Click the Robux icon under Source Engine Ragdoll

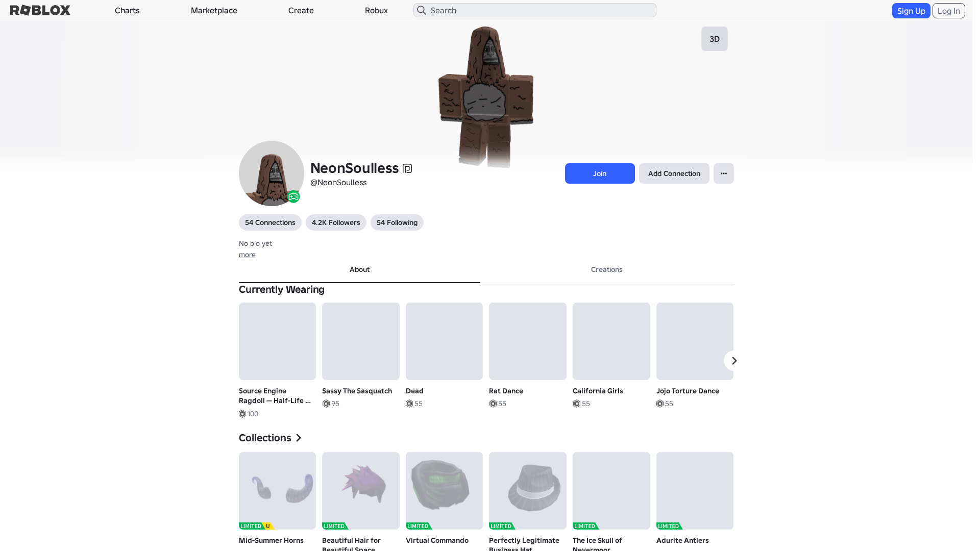(242, 414)
